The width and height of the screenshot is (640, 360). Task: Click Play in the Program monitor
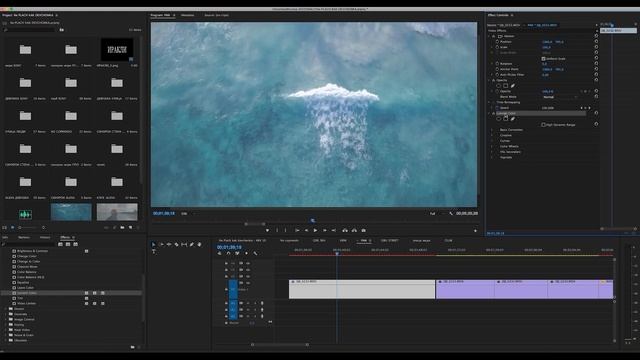(x=315, y=231)
